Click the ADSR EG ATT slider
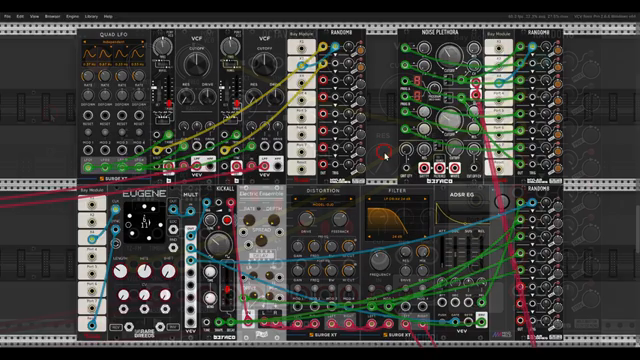 [x=442, y=252]
